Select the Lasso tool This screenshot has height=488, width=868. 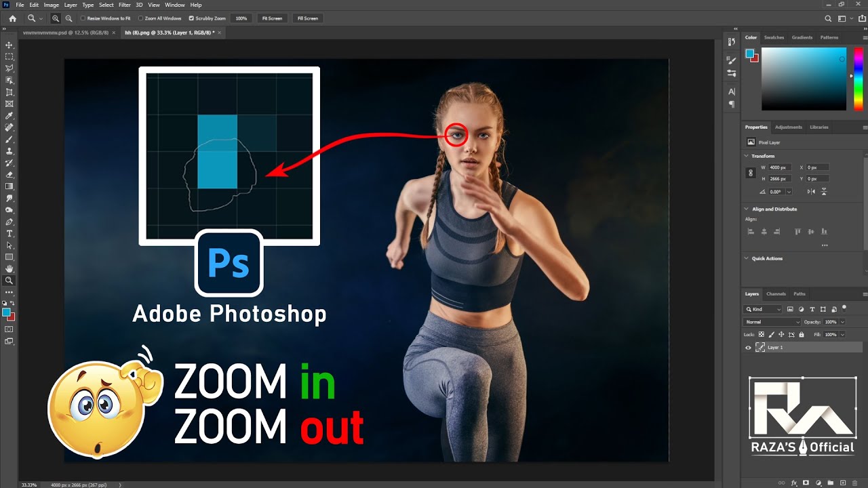click(x=9, y=68)
